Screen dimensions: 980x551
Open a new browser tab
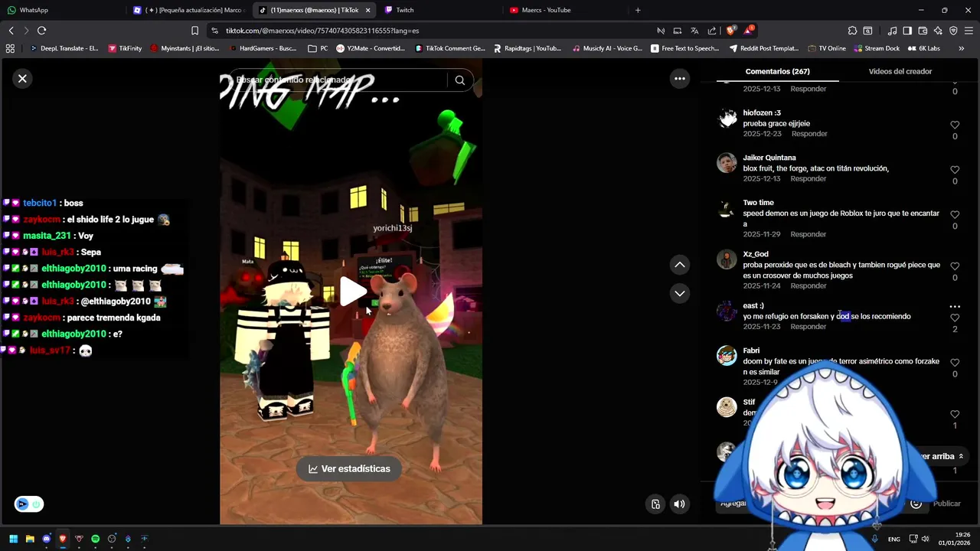[638, 10]
